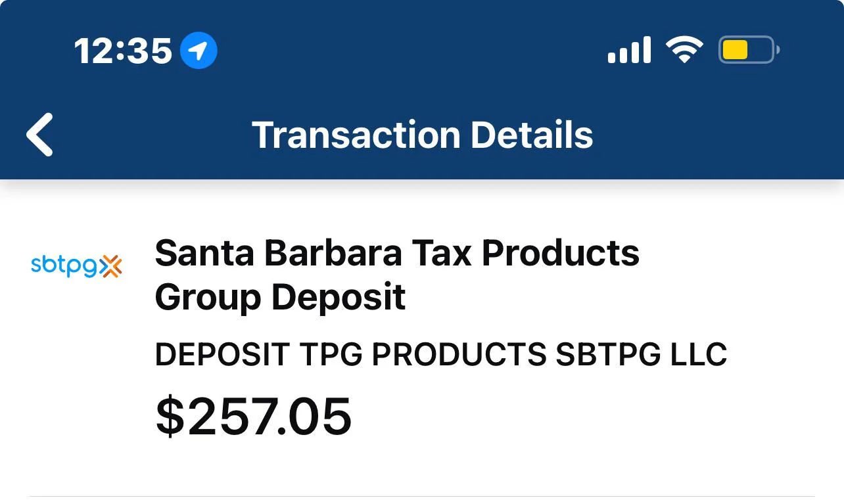
Task: Click the sbtpg company logo
Action: tap(76, 265)
